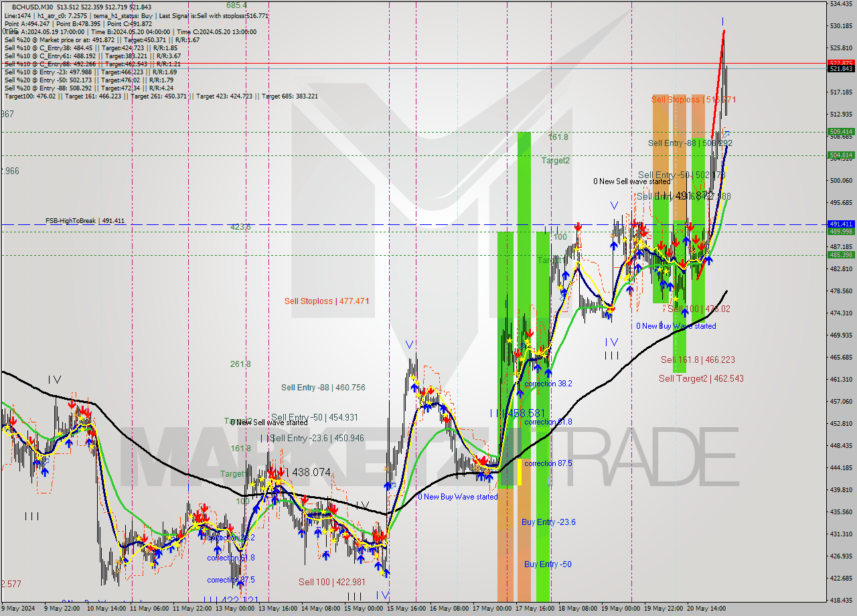Image resolution: width=857 pixels, height=616 pixels.
Task: Click the 444.185 price axis label
Action: tap(841, 467)
